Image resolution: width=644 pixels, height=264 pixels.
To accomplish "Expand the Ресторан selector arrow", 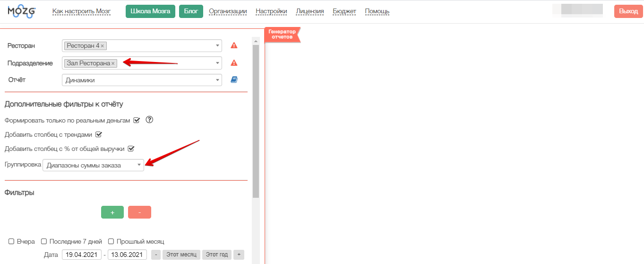I will pyautogui.click(x=217, y=46).
